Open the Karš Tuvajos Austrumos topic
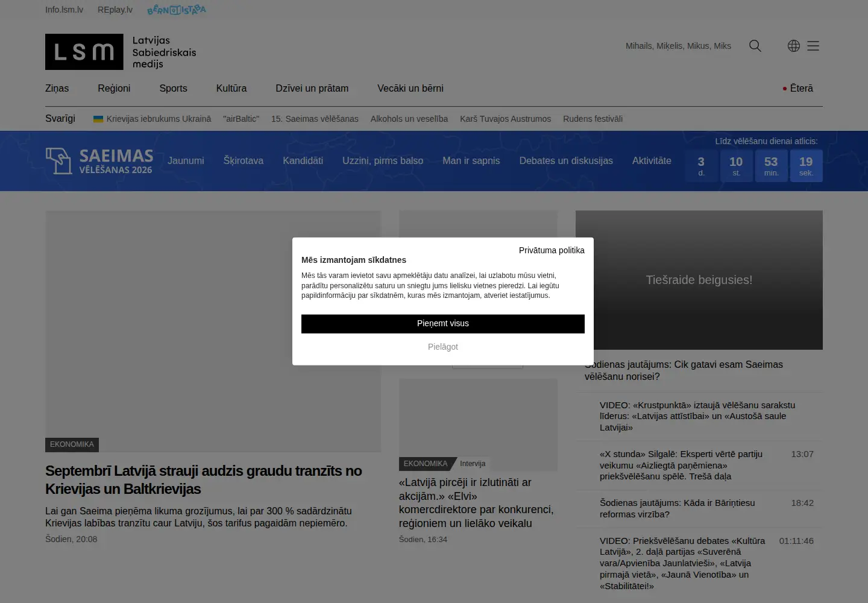The height and width of the screenshot is (603, 868). pyautogui.click(x=505, y=119)
